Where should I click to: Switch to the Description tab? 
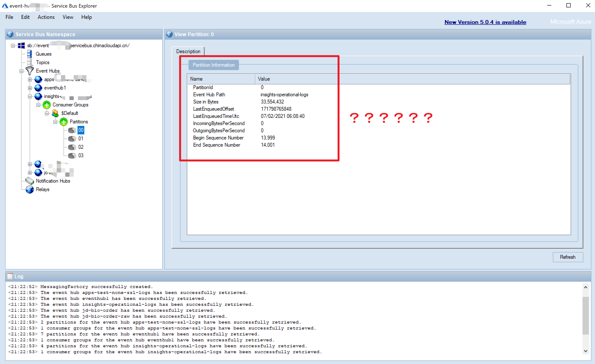188,51
